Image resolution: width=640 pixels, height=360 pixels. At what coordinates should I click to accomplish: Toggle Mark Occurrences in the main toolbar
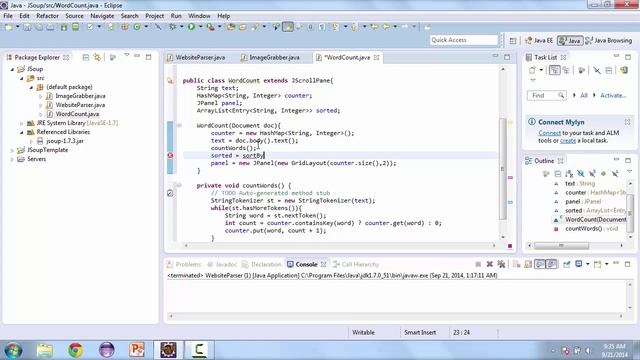click(x=288, y=27)
